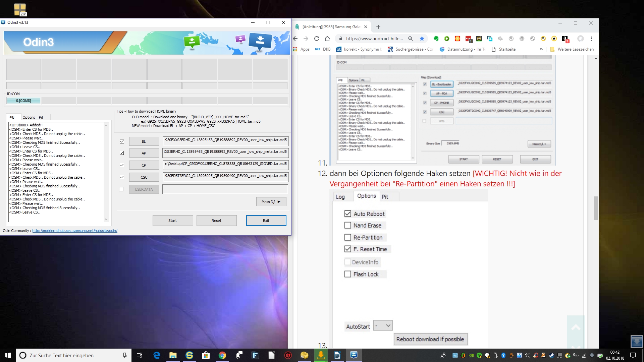Click the Exit button in Odin
The width and height of the screenshot is (644, 362).
tap(266, 221)
